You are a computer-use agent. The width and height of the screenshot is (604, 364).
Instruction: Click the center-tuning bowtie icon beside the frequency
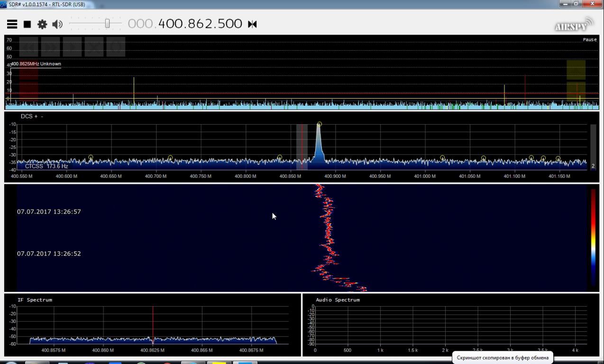pos(252,24)
